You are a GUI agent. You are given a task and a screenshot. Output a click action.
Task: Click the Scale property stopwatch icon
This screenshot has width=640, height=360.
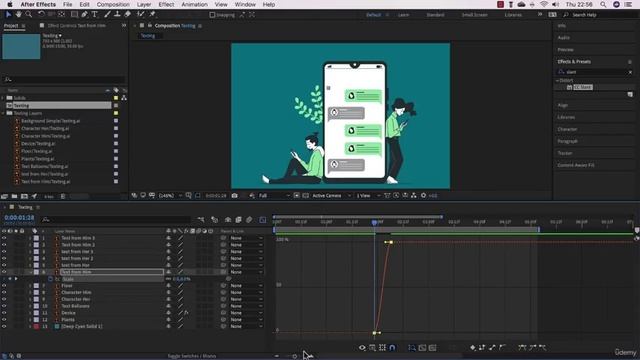[51, 279]
